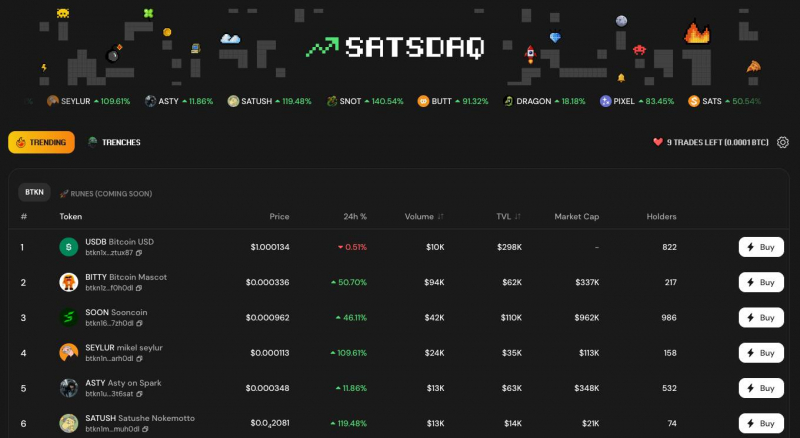Click the SEYLUR token avatar in table
Screen dimensions: 800x438
pos(68,352)
